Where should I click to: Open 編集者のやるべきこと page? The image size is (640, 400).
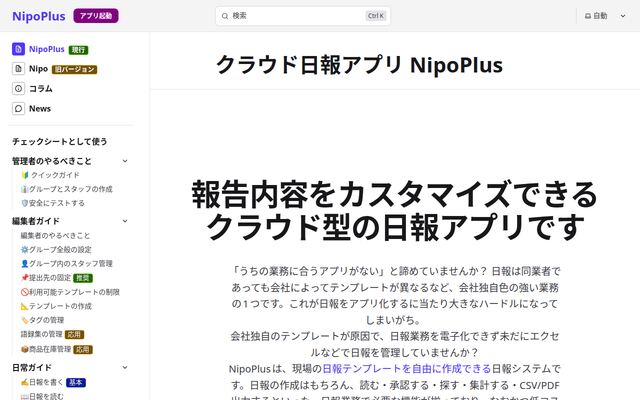tap(55, 236)
